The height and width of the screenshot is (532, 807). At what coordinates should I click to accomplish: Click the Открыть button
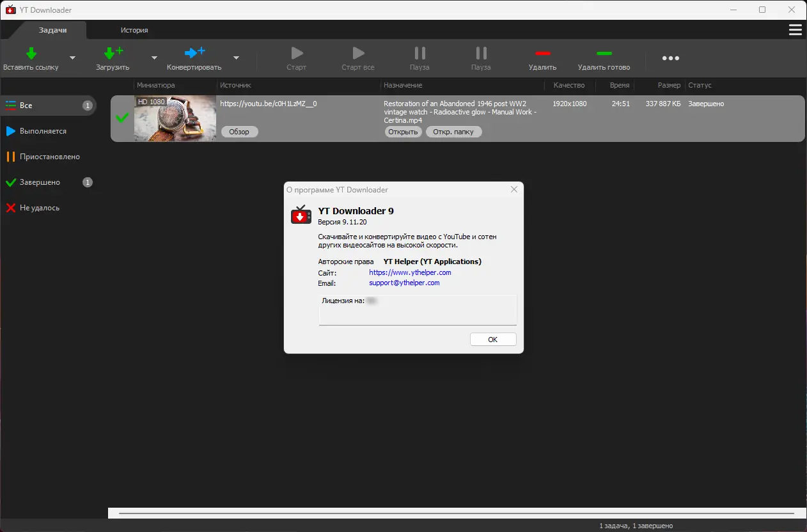[x=403, y=132]
